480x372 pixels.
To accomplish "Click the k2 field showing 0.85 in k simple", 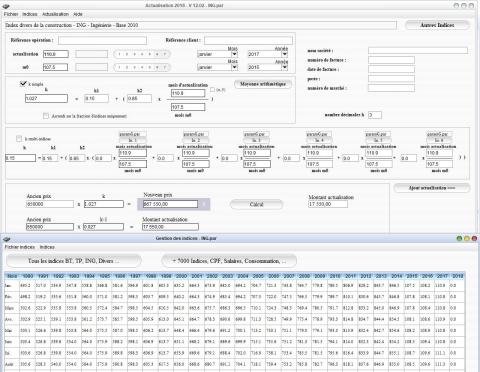I will [139, 98].
